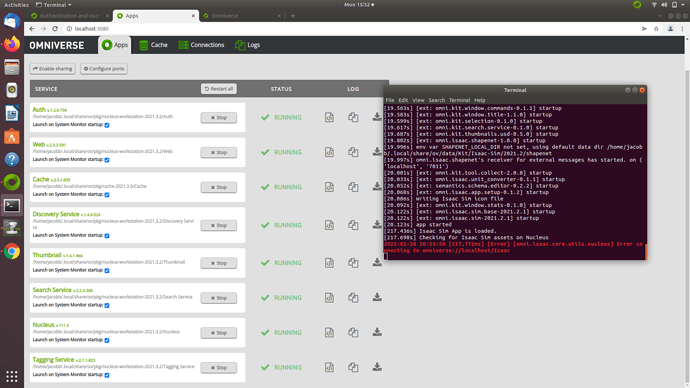Open a new browser tab
690x388 pixels.
click(293, 16)
